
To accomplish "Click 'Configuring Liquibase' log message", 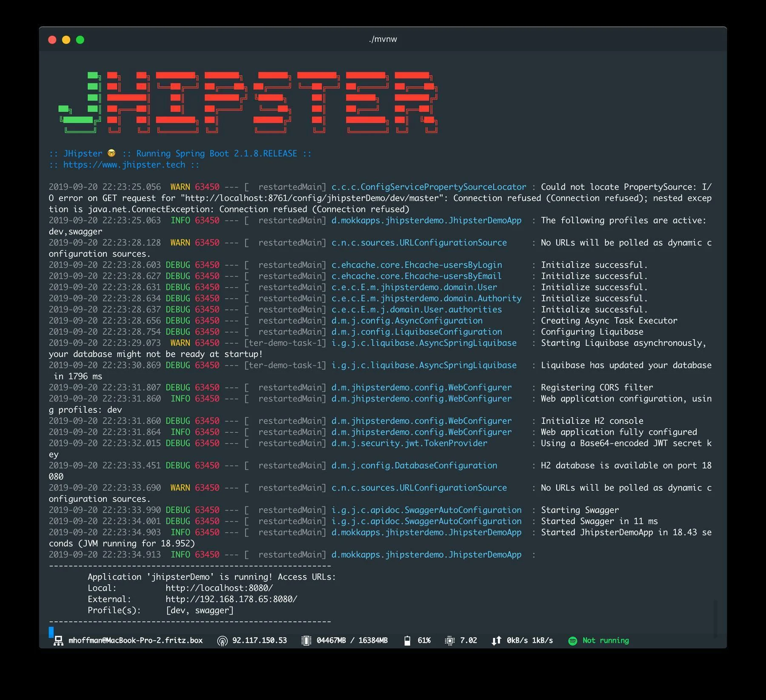I will (x=592, y=331).
